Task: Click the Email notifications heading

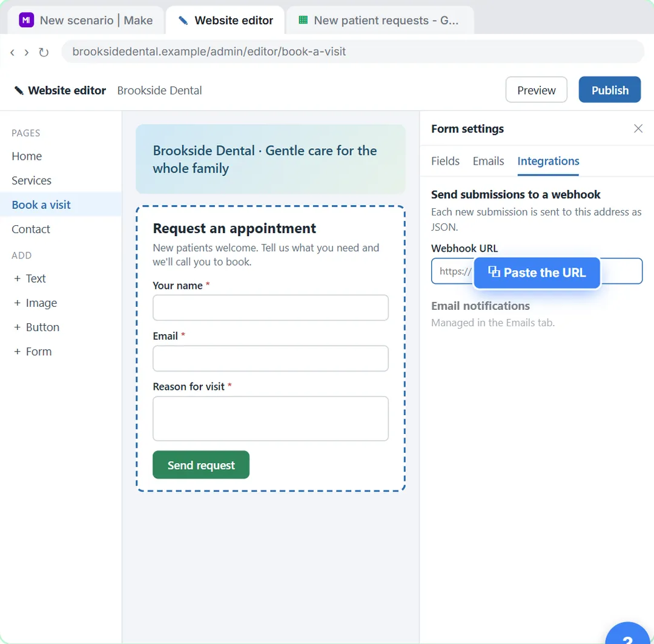Action: (x=480, y=306)
